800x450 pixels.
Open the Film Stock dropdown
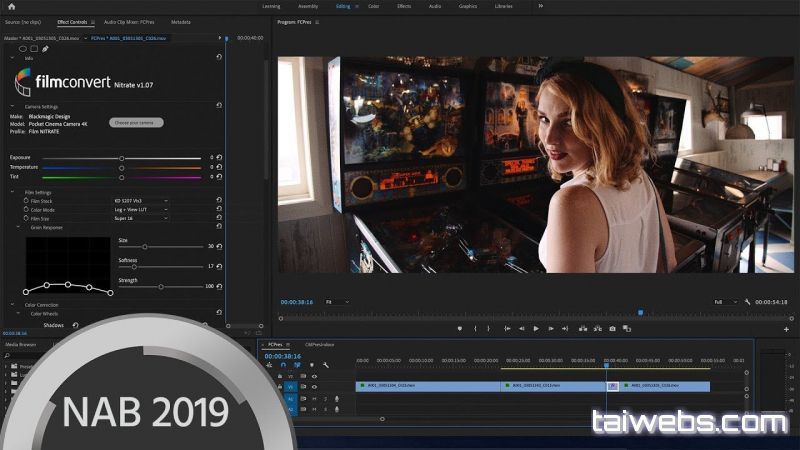click(140, 200)
